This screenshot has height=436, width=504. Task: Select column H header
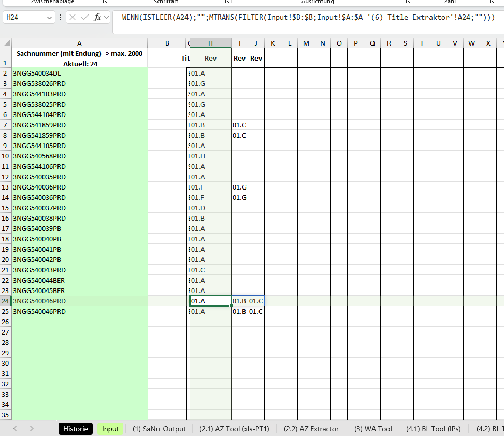(x=210, y=43)
